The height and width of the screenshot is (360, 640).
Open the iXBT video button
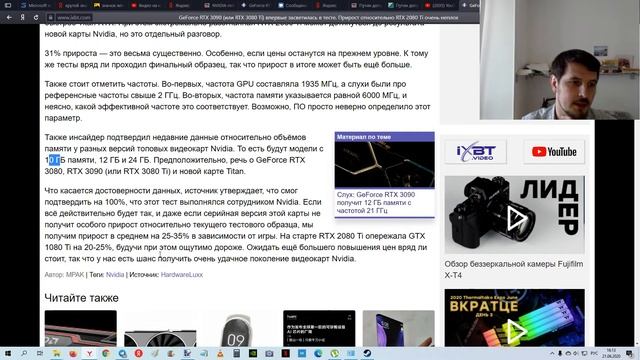point(476,152)
